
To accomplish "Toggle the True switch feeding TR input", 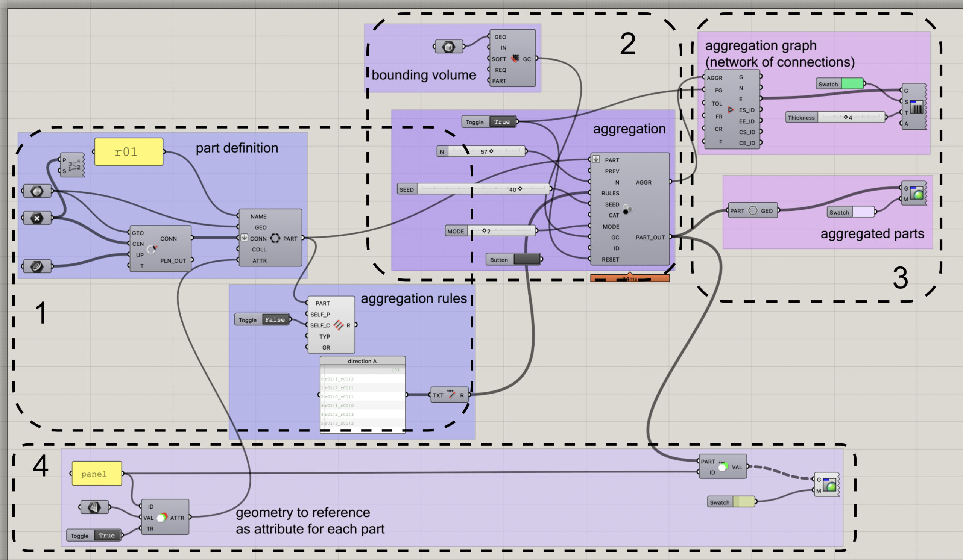I will [x=107, y=535].
